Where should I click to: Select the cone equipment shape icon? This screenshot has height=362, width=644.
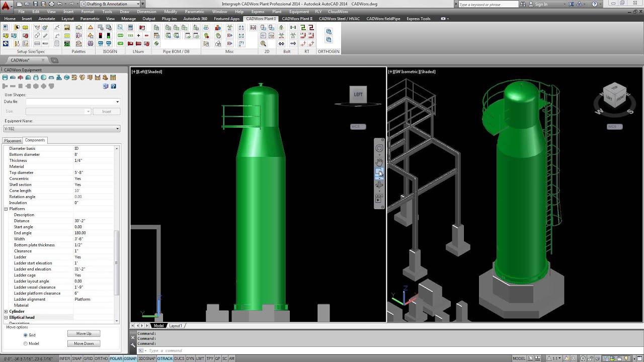click(x=35, y=78)
